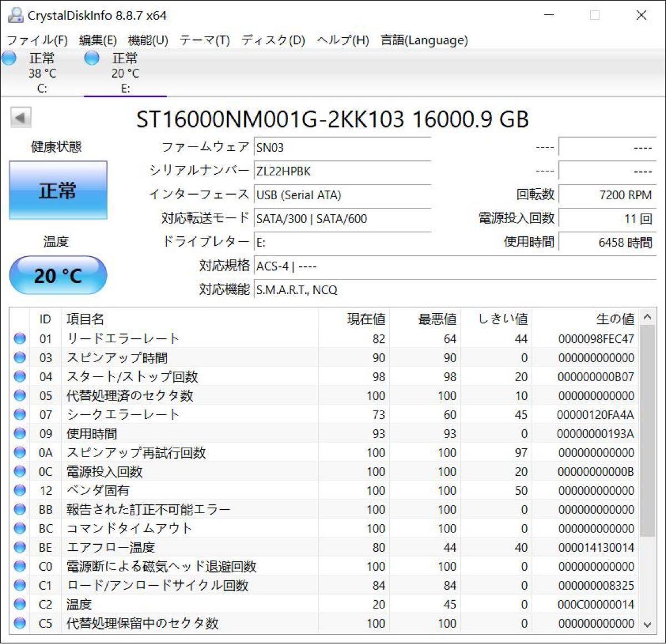Open the 機能(U) menu

pyautogui.click(x=148, y=40)
